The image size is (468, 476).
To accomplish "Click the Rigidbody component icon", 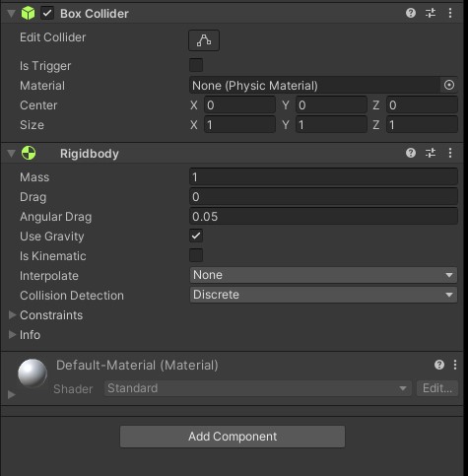I will point(29,154).
